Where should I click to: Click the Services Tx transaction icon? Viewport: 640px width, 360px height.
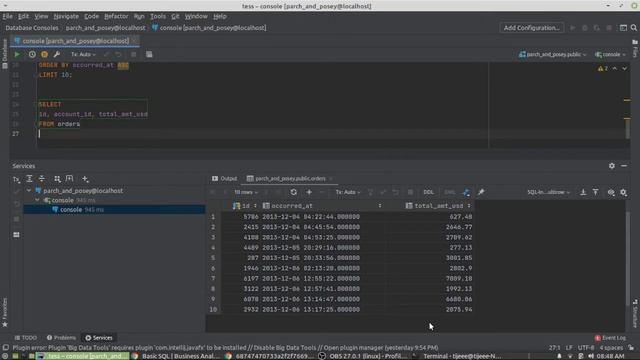tap(16, 179)
